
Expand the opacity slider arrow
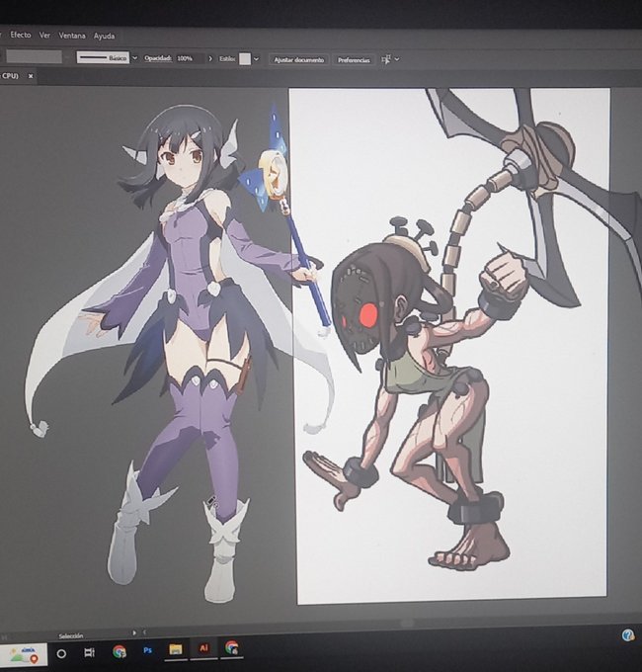pyautogui.click(x=210, y=58)
